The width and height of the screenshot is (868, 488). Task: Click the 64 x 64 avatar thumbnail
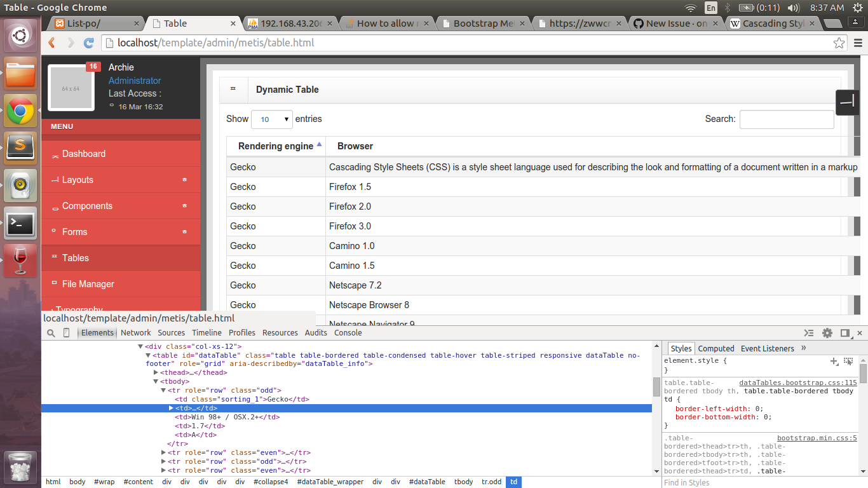tap(71, 88)
